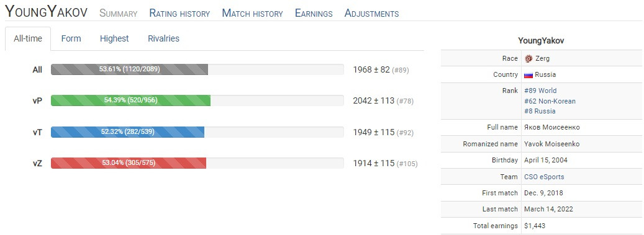
Task: Click the red vZ win-rate bar
Action: pyautogui.click(x=129, y=163)
